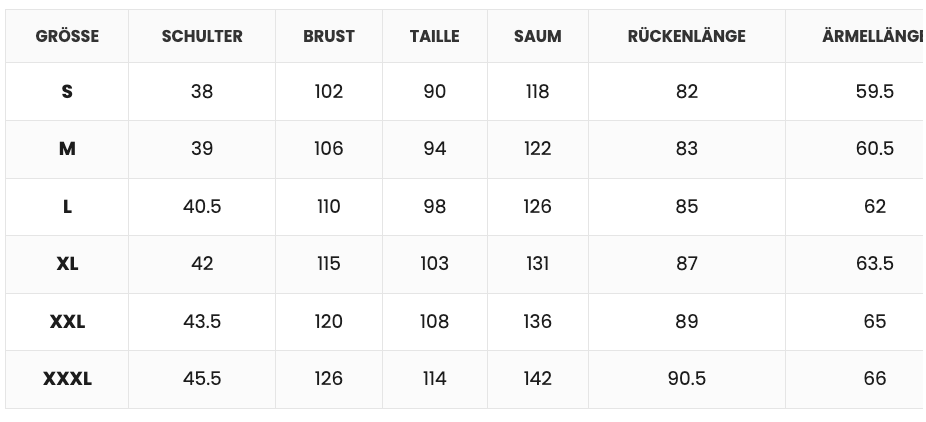Image resolution: width=926 pixels, height=422 pixels.
Task: Select the BRUST column header
Action: [329, 36]
